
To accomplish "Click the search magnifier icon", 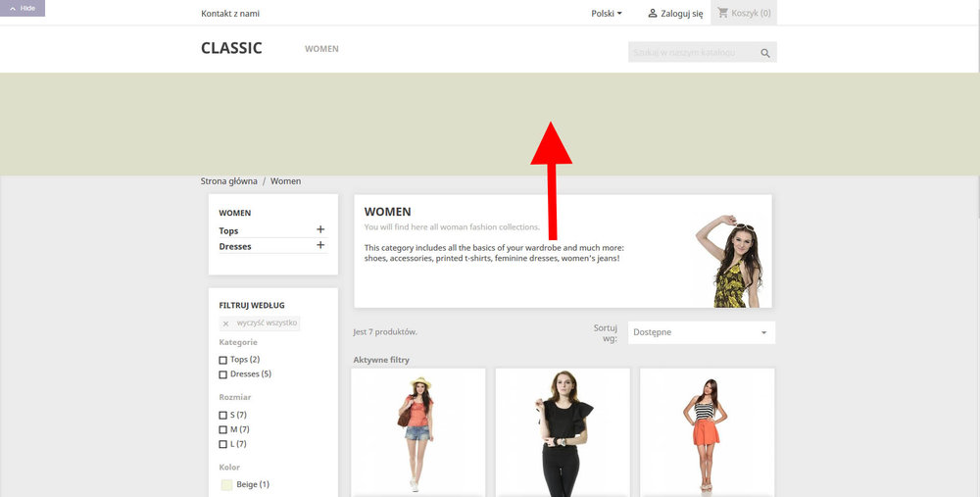I will click(765, 53).
